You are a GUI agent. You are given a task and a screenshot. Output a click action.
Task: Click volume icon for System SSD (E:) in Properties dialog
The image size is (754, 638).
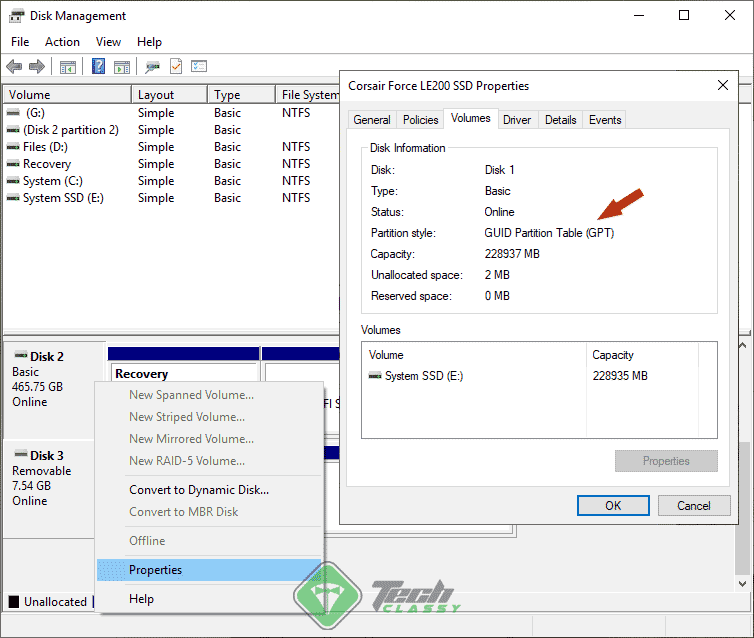coord(375,375)
